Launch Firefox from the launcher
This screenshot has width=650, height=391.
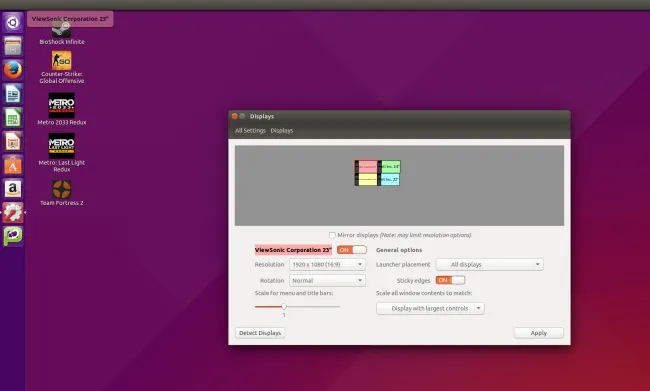(x=13, y=70)
